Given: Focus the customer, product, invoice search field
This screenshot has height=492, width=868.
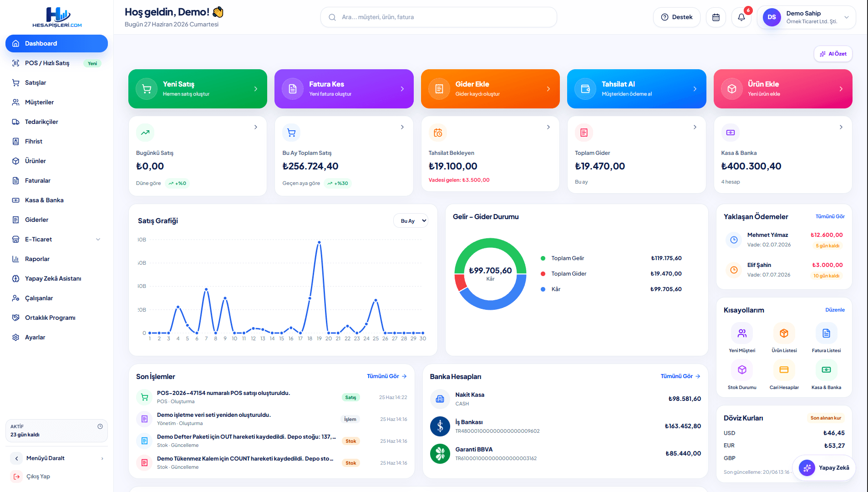Looking at the screenshot, I should click(439, 17).
